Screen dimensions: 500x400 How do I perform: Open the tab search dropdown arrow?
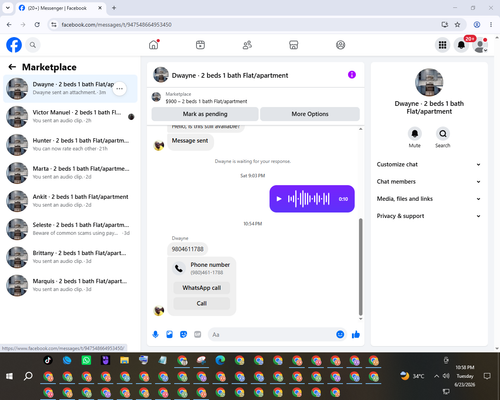(x=7, y=8)
